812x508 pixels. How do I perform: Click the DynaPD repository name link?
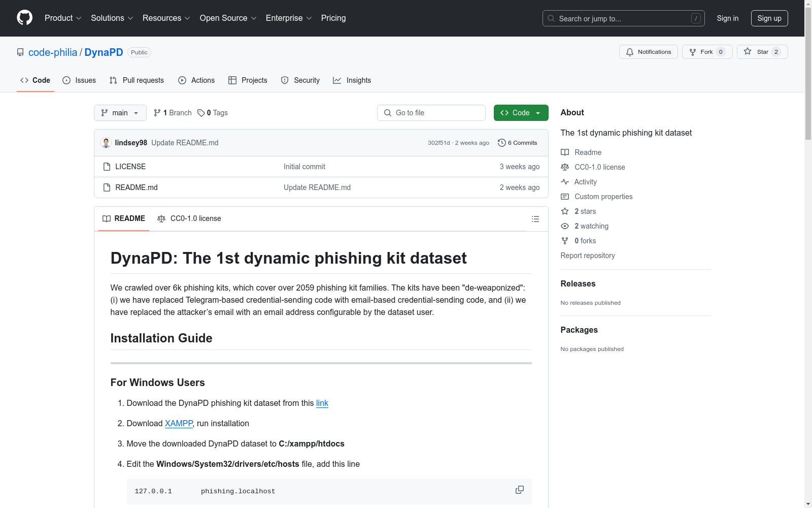(104, 52)
